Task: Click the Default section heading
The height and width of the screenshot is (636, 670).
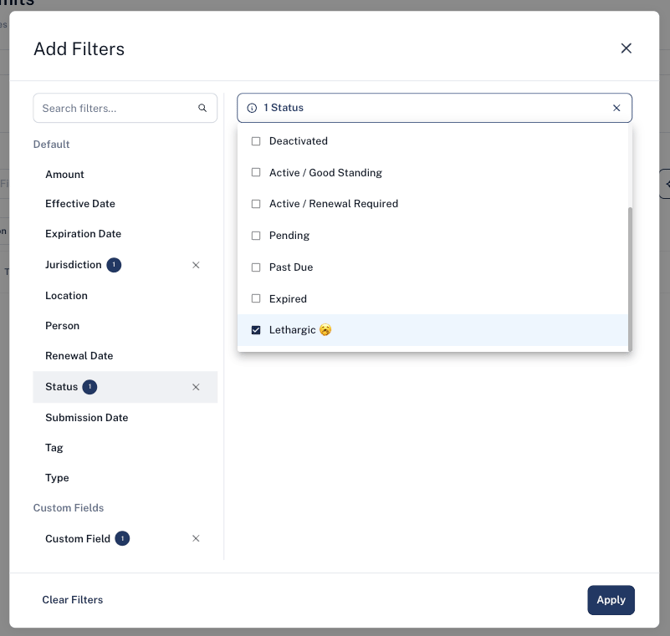Action: [x=51, y=144]
